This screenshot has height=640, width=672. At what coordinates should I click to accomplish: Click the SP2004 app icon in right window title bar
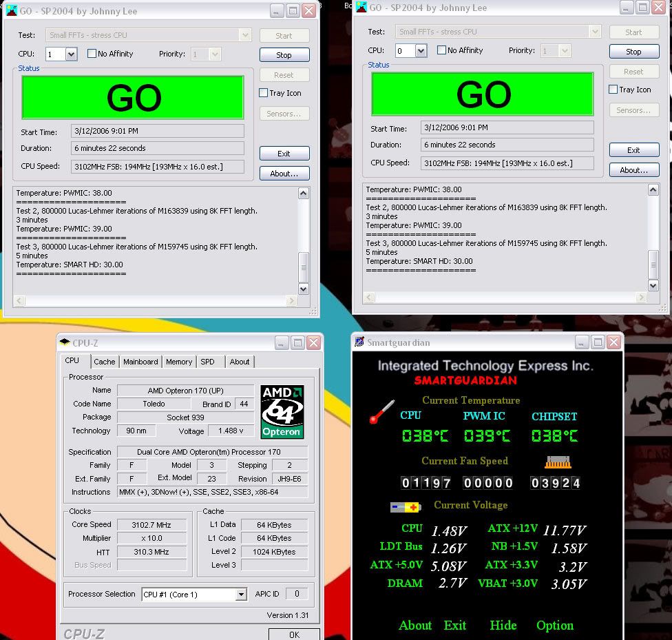click(361, 8)
